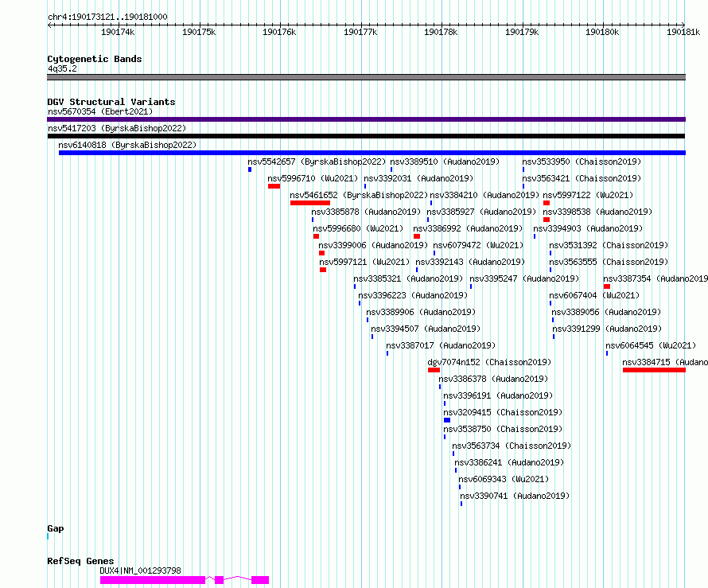
Task: Open the nsv6064545 (Wu2021) label
Action: click(x=651, y=345)
